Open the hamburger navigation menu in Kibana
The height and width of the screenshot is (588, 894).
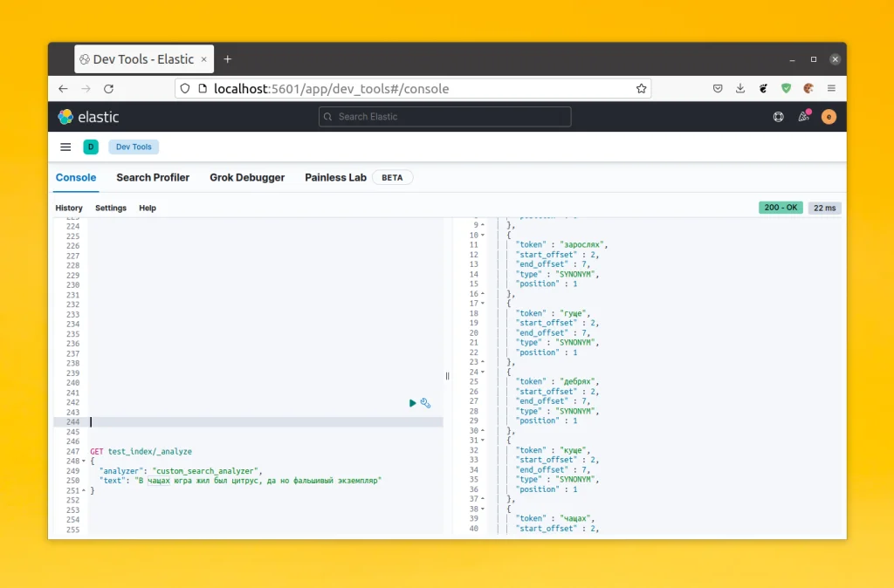click(65, 147)
